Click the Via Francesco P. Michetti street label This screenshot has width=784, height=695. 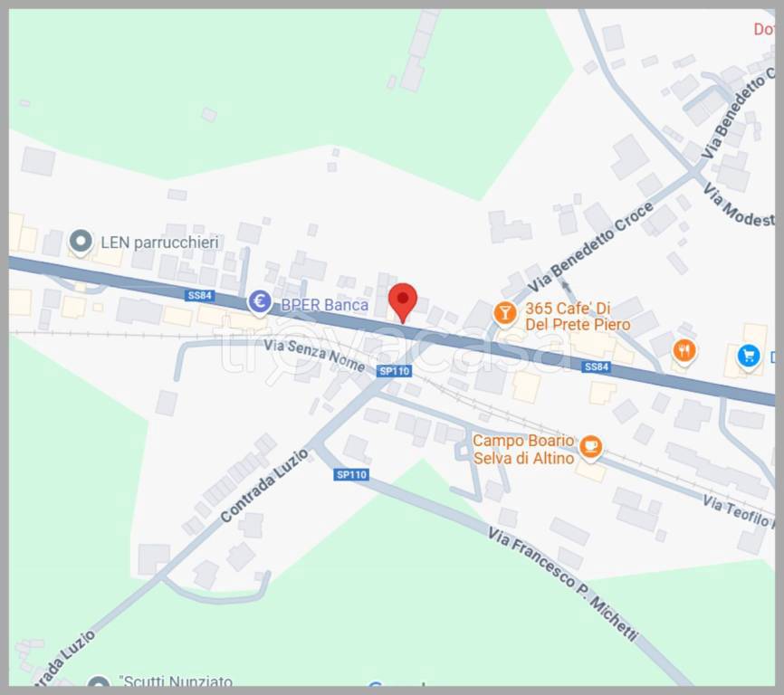(563, 584)
